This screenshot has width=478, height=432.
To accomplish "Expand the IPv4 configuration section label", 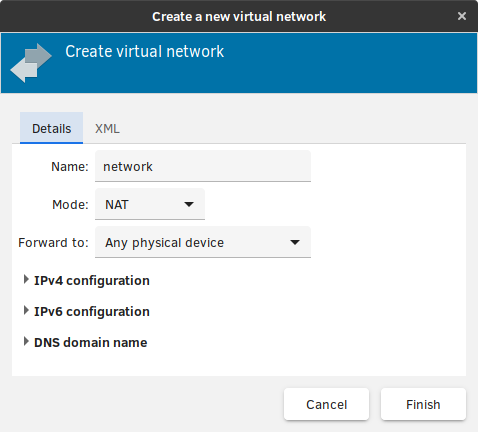I will pos(92,281).
